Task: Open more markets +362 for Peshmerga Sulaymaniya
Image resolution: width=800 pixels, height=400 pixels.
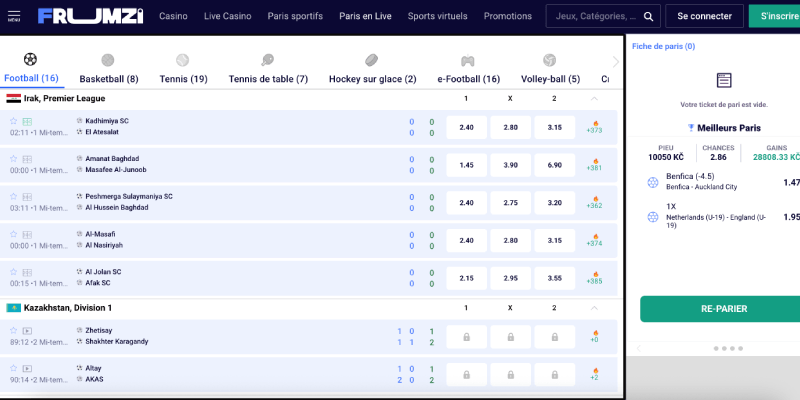Action: [594, 203]
